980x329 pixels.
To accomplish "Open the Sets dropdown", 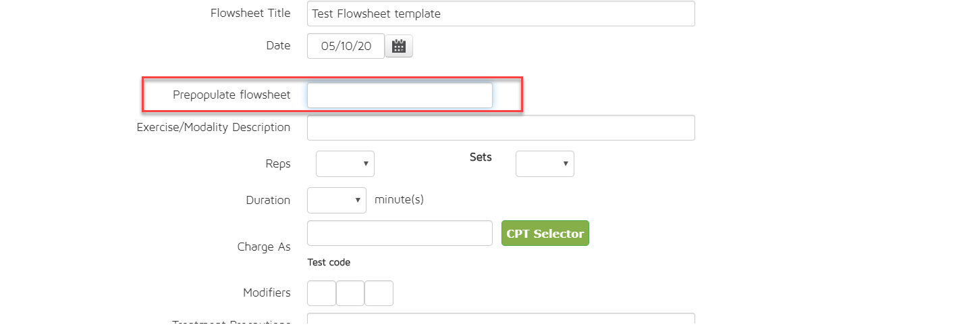I will coord(545,163).
